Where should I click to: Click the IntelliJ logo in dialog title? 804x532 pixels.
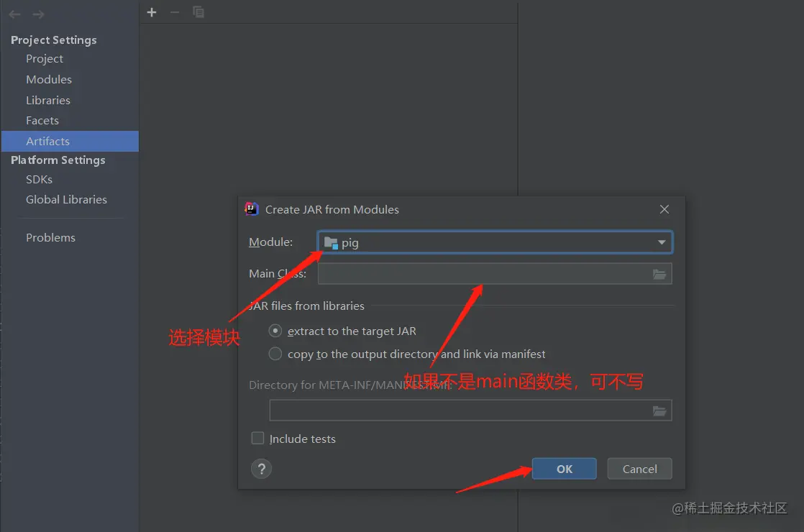click(252, 209)
